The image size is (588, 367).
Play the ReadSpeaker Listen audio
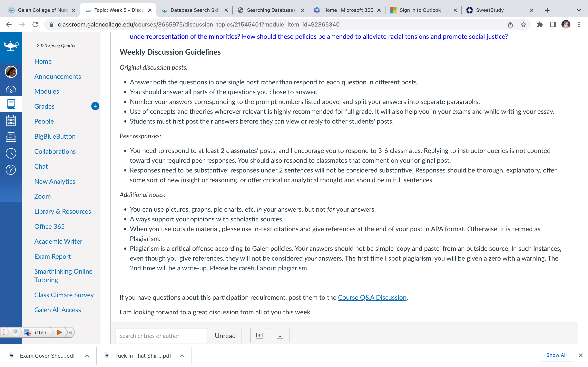(59, 332)
